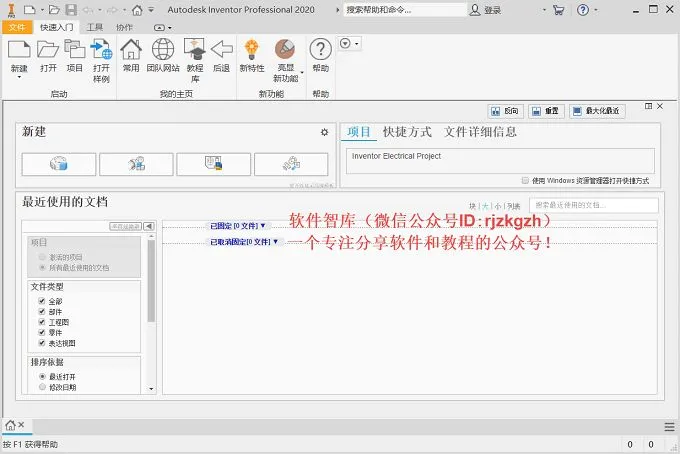Open the circled arrow dropdown beside the 帮助 panel
Image resolution: width=680 pixels, height=454 pixels.
pyautogui.click(x=350, y=44)
